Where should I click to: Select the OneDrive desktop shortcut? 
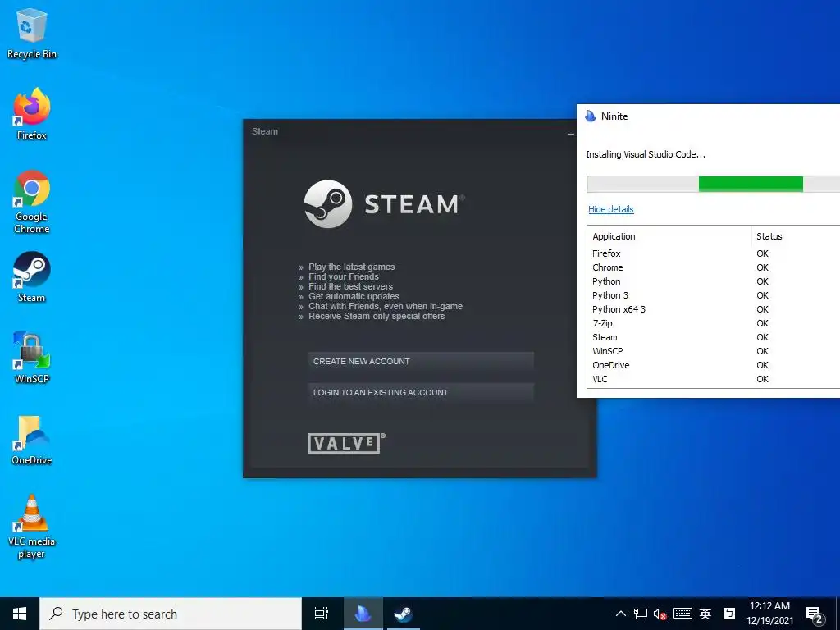32,440
